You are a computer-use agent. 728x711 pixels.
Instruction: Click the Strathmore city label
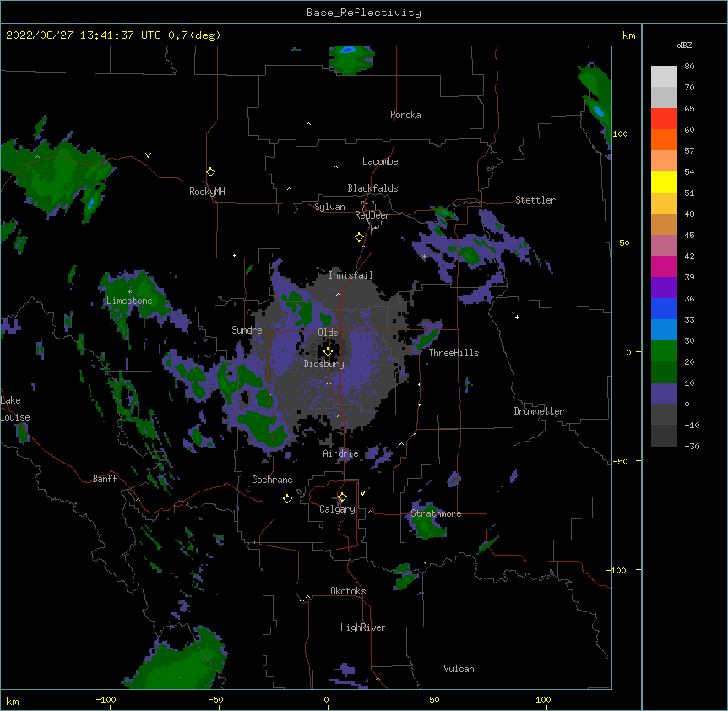click(x=436, y=513)
